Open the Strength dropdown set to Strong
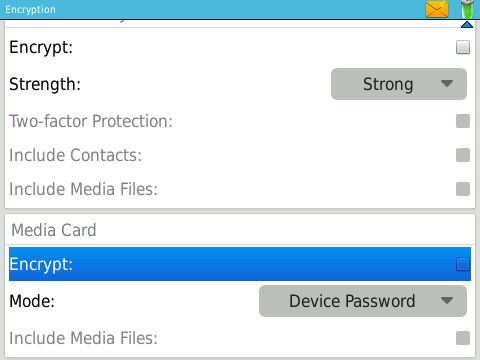 [399, 84]
